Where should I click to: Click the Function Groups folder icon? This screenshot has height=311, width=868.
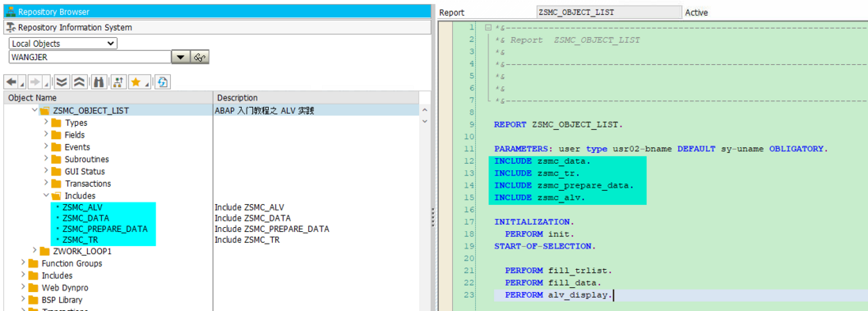[x=32, y=264]
